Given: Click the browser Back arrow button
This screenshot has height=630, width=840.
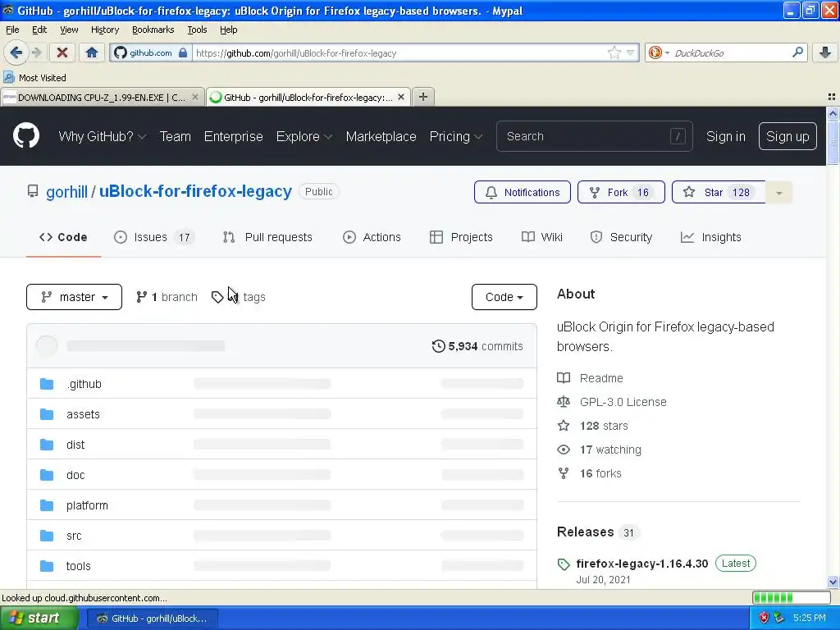Looking at the screenshot, I should [x=16, y=52].
